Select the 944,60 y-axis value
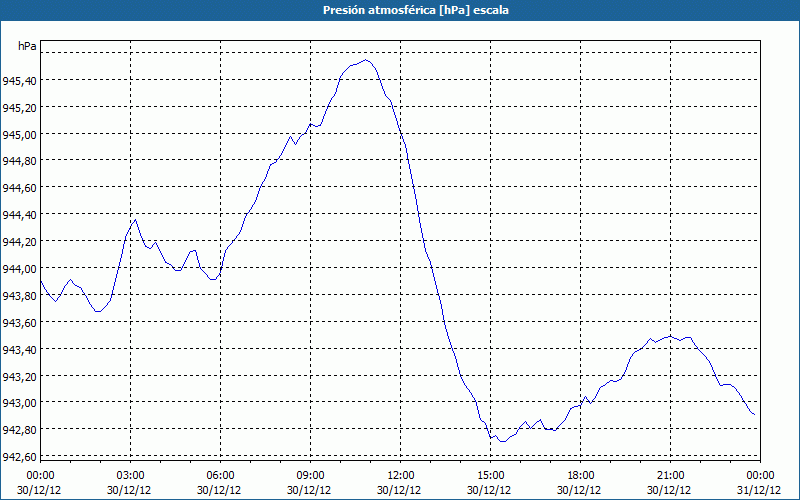Screen dimensions: 800x500 click(19, 188)
